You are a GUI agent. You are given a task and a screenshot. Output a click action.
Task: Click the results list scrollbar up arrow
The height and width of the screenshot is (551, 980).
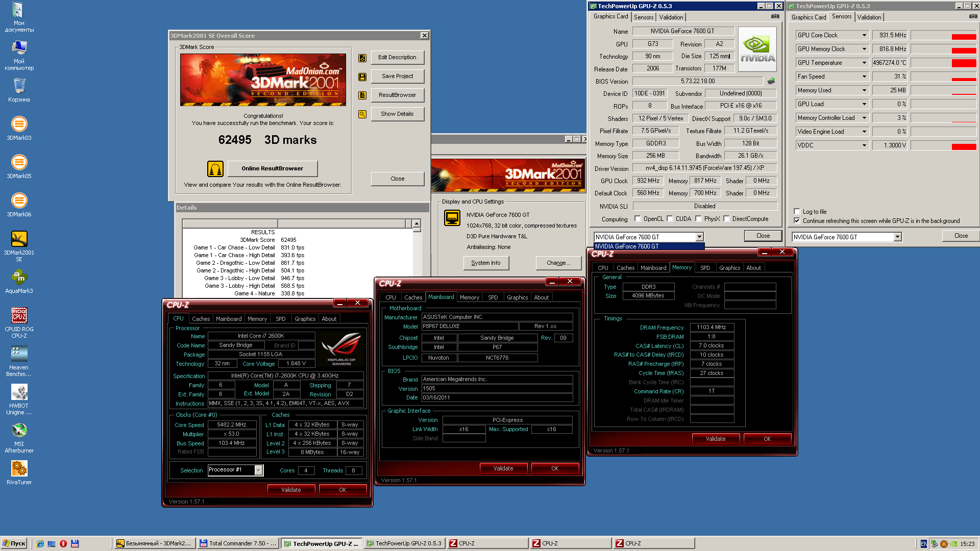click(416, 223)
